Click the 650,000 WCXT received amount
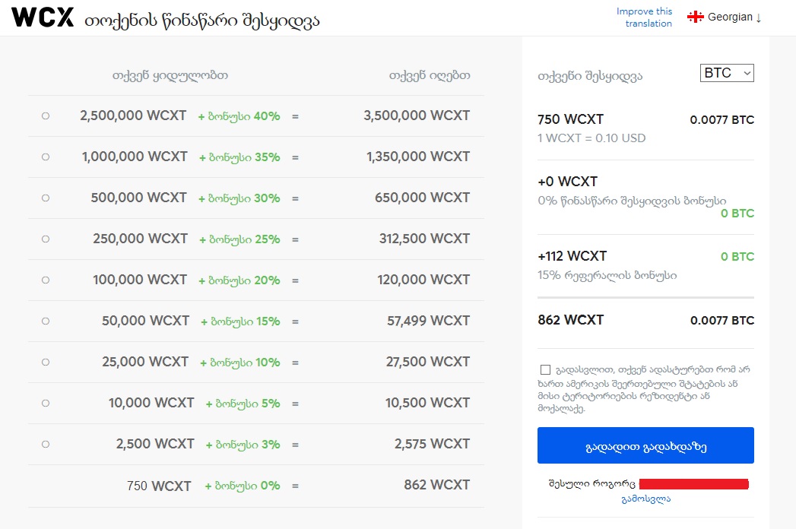Screen dimensions: 796x532 click(x=422, y=198)
